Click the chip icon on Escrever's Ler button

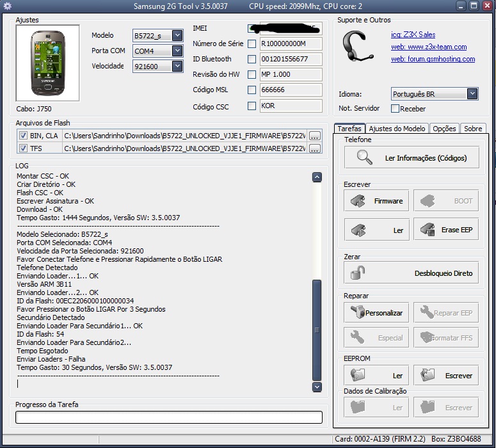(x=358, y=230)
